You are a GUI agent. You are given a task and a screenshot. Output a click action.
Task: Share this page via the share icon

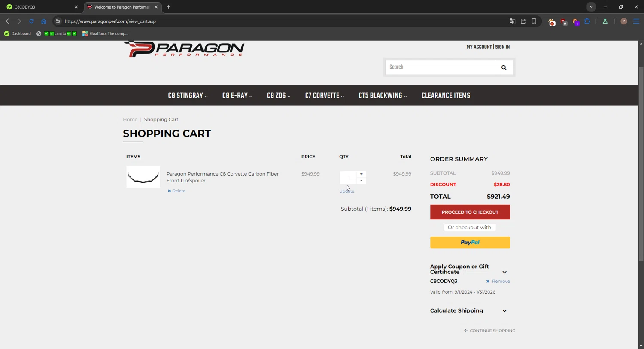click(523, 21)
